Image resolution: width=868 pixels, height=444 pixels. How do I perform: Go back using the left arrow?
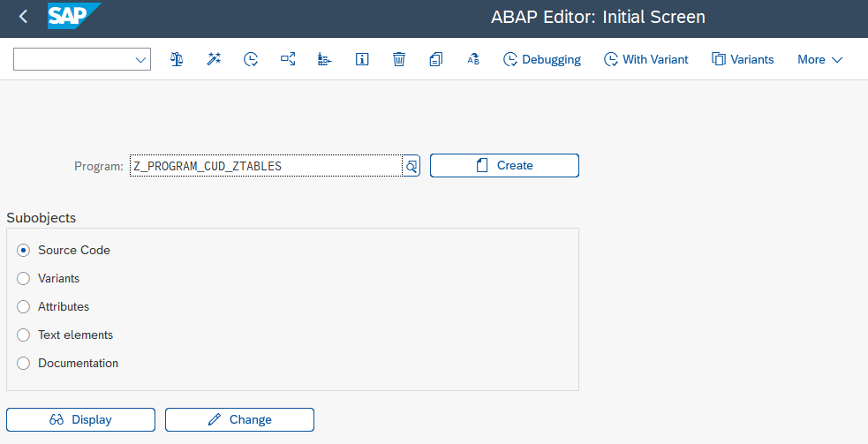[x=23, y=17]
